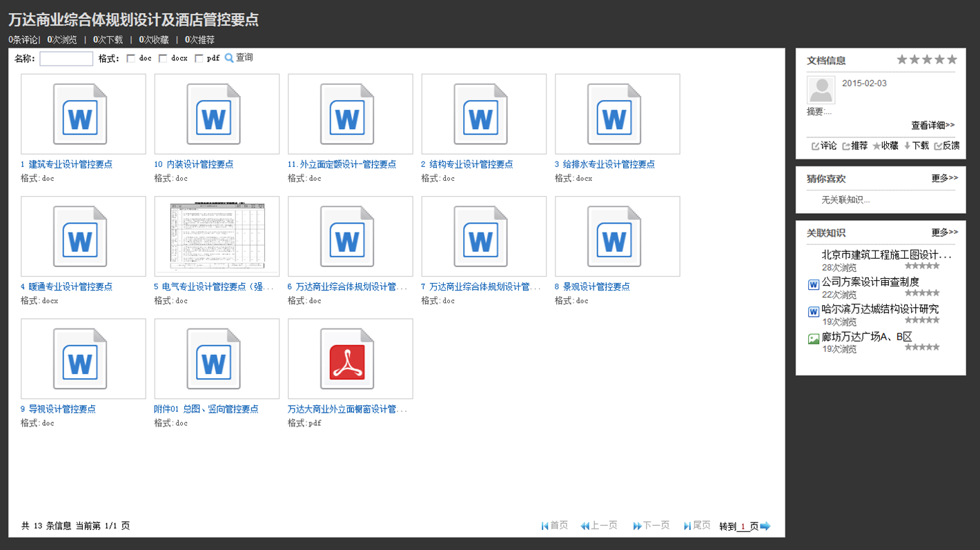Viewport: 980px width, 550px height.
Task: Click the 0次下载 counter in header
Action: [108, 40]
